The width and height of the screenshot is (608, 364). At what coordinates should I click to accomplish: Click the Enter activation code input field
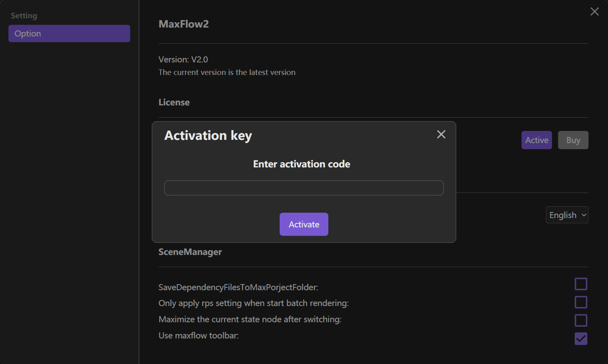click(x=304, y=188)
